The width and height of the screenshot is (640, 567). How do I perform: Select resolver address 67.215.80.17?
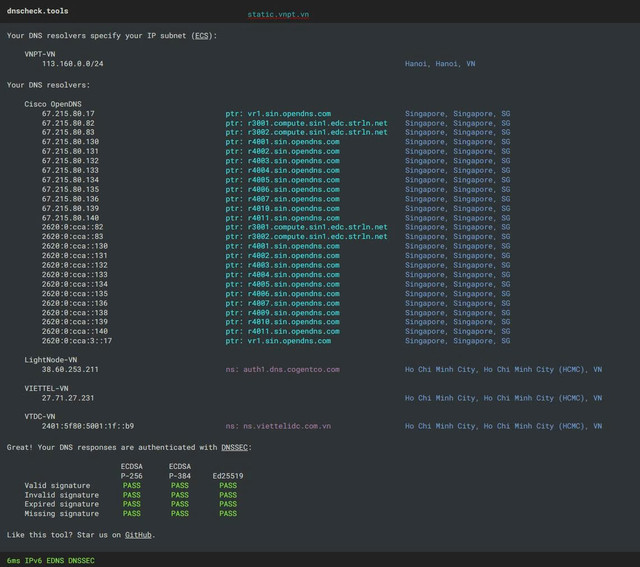(x=68, y=113)
